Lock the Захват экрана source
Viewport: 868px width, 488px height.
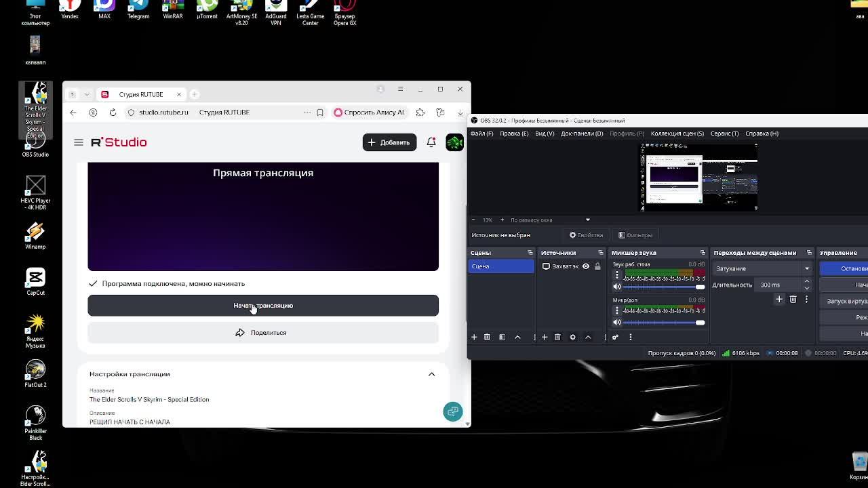click(x=597, y=266)
